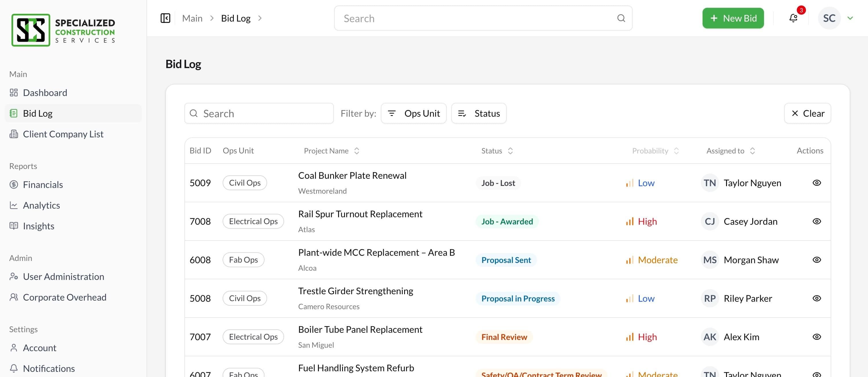Open the Status filter dropdown
Screen dimensions: 868x377
479,113
